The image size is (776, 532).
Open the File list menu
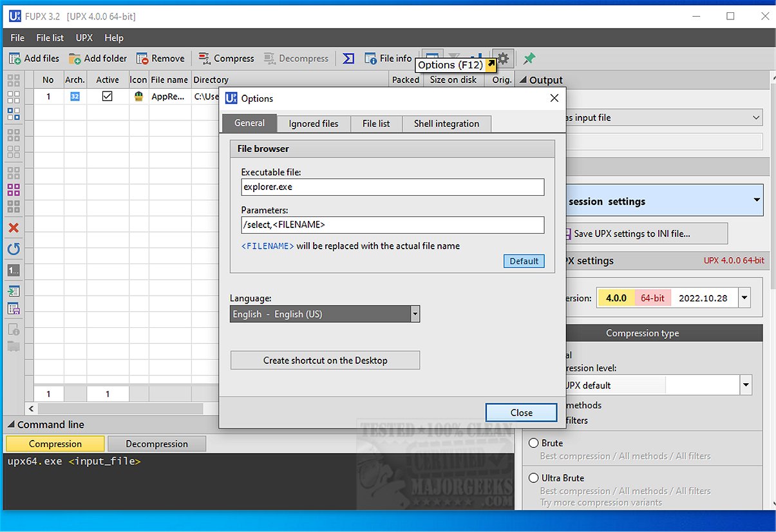pos(50,38)
